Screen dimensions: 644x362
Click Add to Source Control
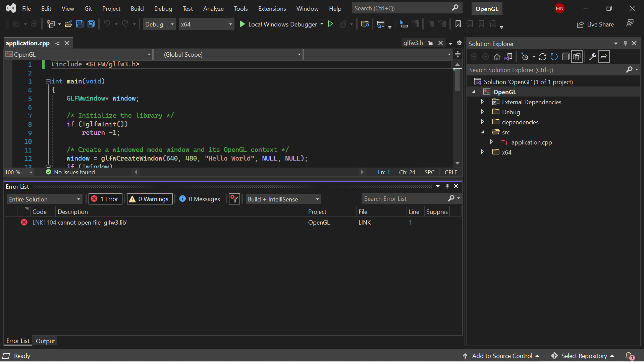(x=502, y=356)
